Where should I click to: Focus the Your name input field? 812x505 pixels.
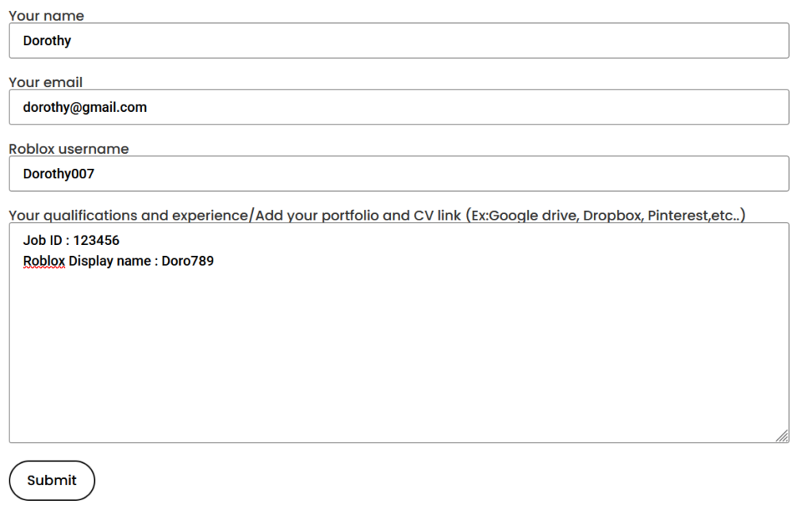(399, 40)
